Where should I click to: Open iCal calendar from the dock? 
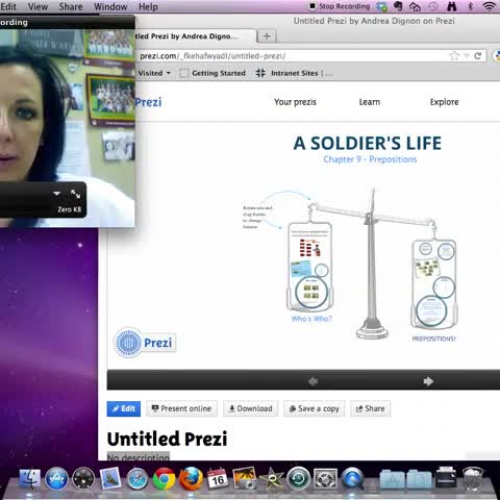217,479
